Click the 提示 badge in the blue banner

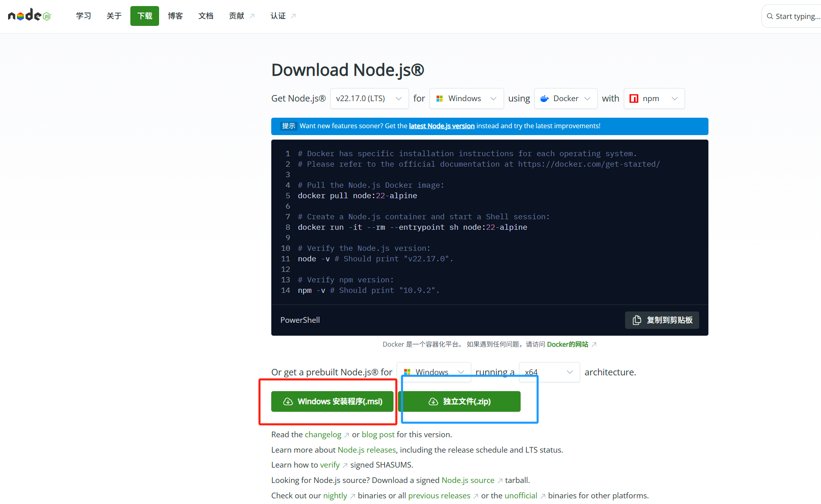point(289,126)
